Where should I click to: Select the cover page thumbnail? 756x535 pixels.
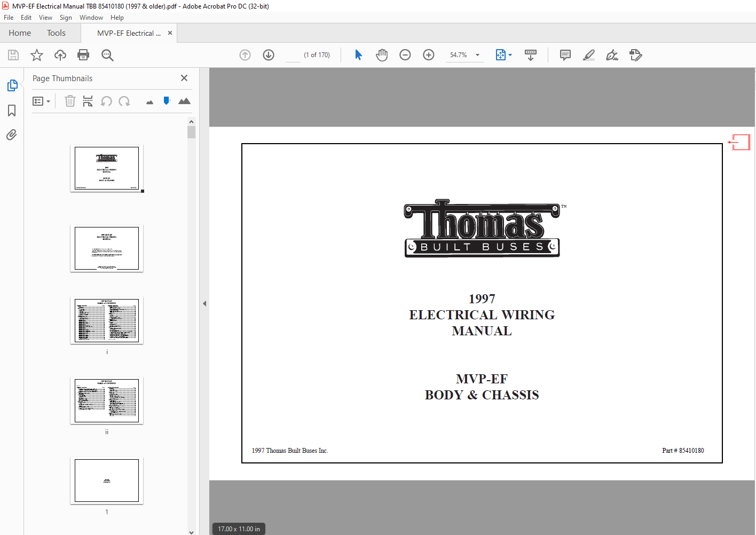tap(107, 168)
